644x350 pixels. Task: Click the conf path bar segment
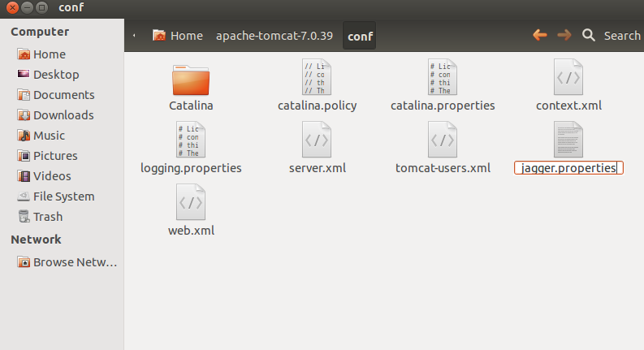[x=360, y=36]
